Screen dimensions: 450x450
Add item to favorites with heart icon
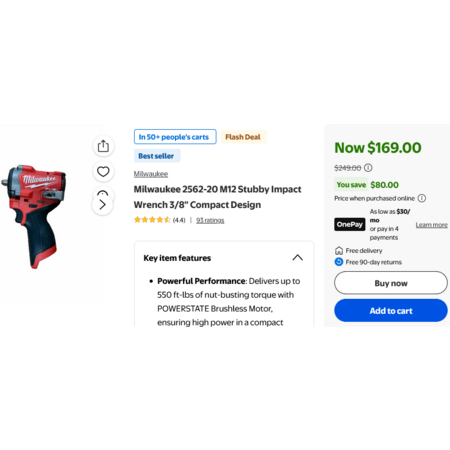[103, 172]
